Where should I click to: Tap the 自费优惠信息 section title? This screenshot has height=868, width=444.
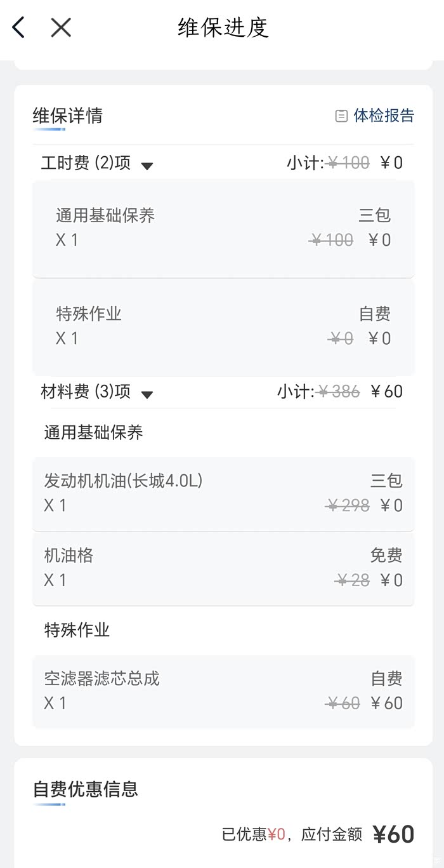pos(86,789)
